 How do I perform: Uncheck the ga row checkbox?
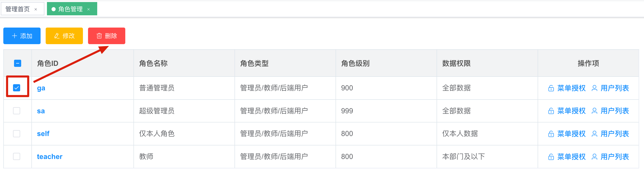pos(17,88)
